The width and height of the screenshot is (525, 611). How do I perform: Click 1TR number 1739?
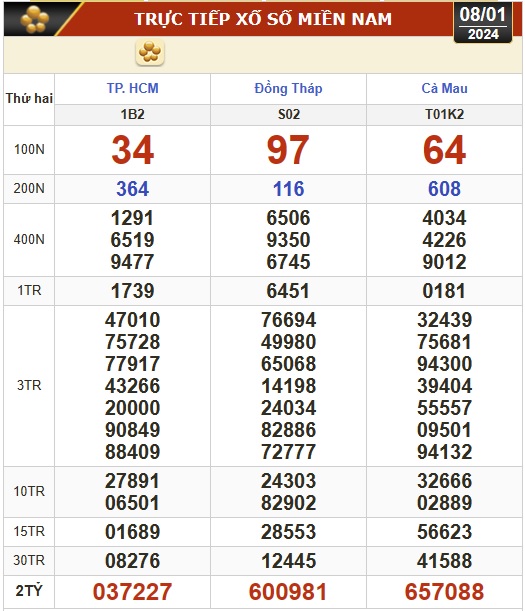pyautogui.click(x=133, y=291)
